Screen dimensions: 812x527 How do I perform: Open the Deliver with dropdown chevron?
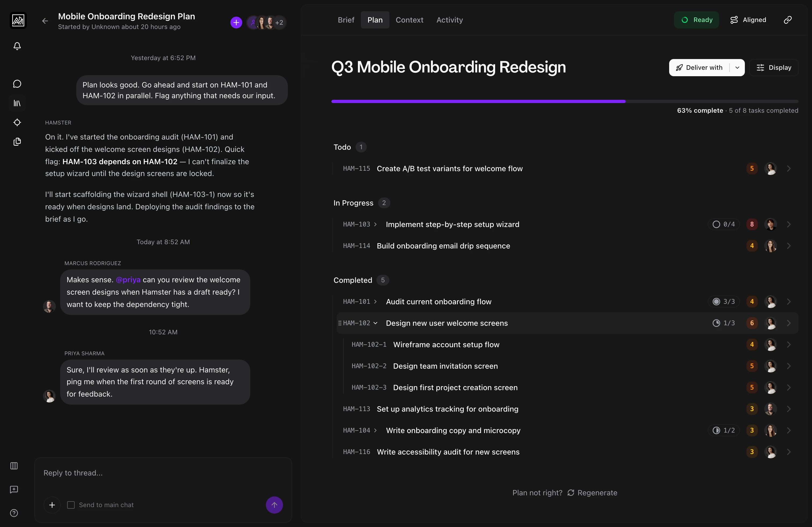[737, 68]
